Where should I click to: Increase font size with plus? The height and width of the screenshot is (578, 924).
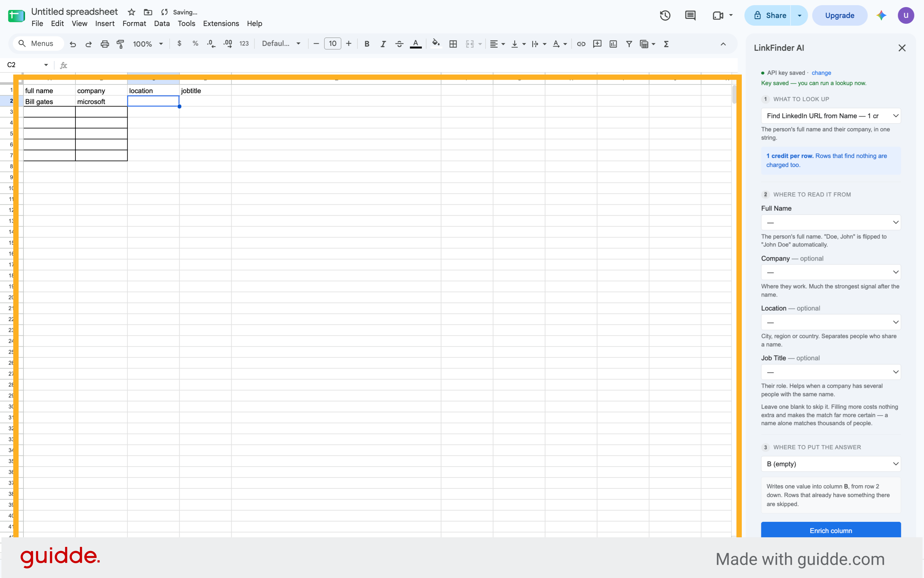coord(348,44)
